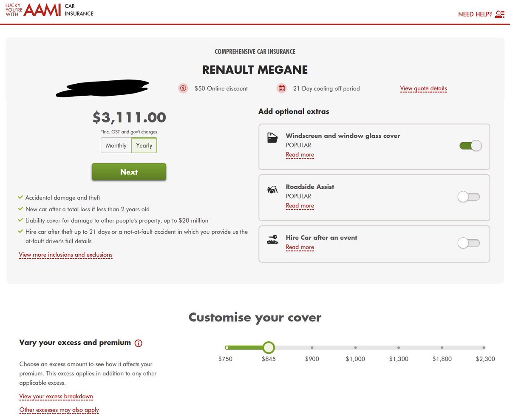This screenshot has height=420, width=510.
Task: Click the green tick beside New car after a total loss
Action: coord(20,209)
